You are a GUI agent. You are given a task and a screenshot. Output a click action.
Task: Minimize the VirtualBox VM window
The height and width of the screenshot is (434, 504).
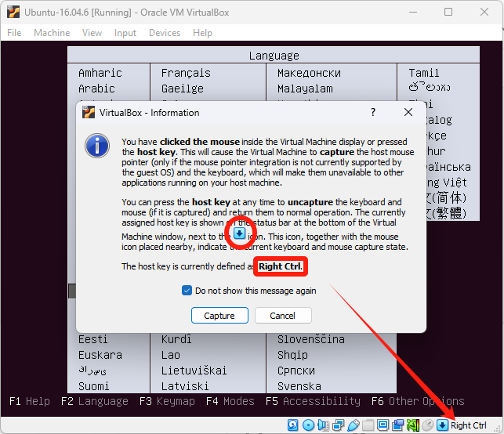pyautogui.click(x=413, y=13)
